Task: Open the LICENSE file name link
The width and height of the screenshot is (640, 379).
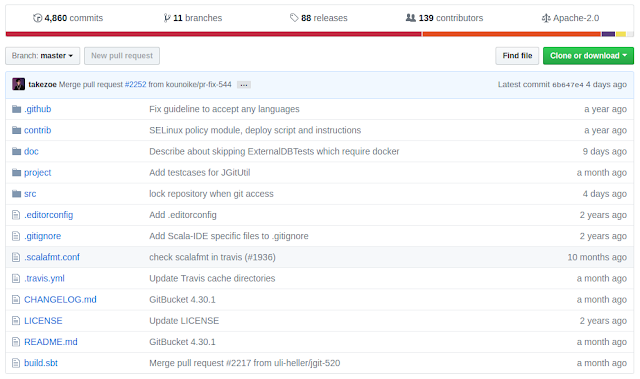Action: (x=43, y=321)
